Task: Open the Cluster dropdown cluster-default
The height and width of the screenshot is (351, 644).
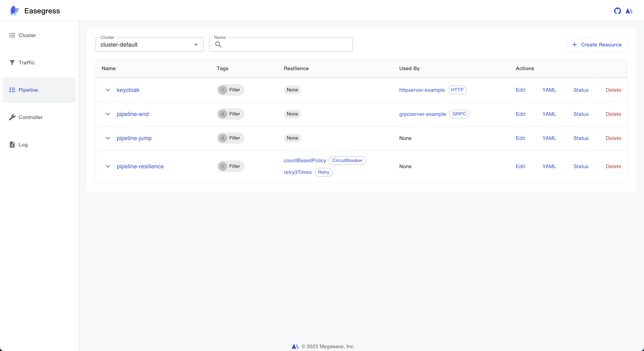Action: click(149, 45)
